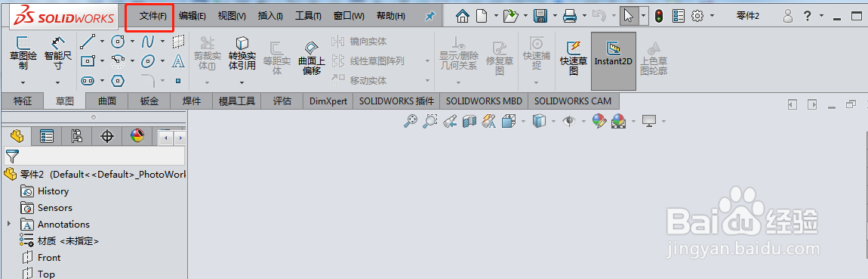Open the ConfigurationManager tab icon
This screenshot has height=279, width=868.
point(76,136)
